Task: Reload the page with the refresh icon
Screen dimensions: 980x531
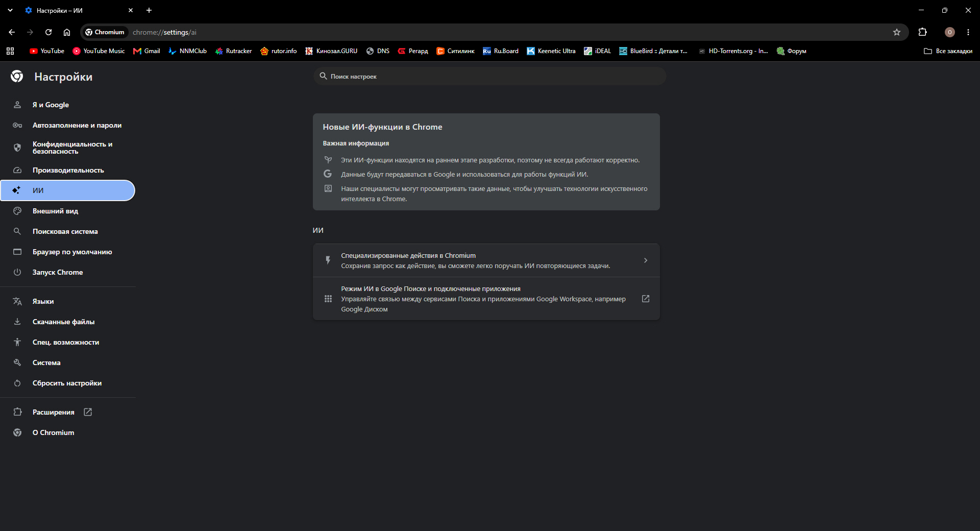Action: pos(48,32)
